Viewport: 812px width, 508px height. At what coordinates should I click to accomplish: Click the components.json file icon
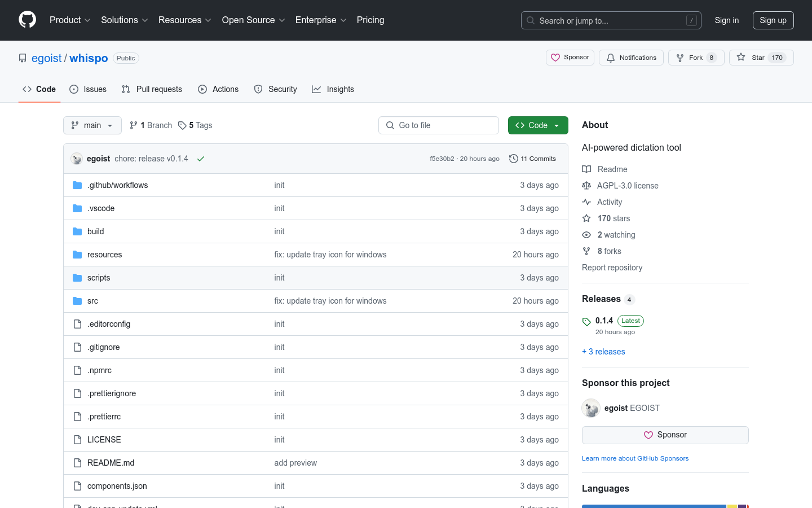pyautogui.click(x=77, y=486)
